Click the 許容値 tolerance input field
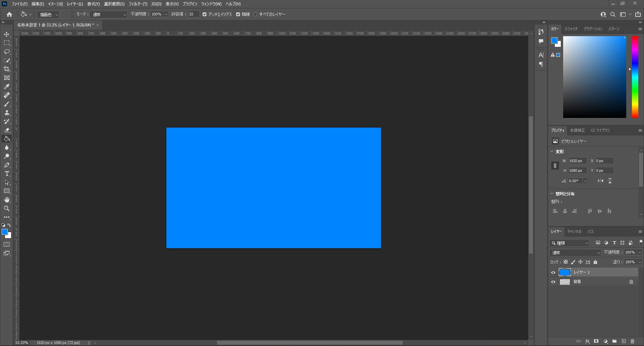 [x=194, y=14]
